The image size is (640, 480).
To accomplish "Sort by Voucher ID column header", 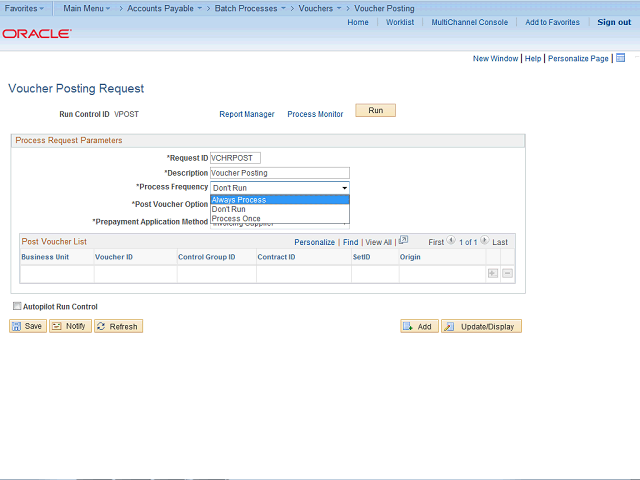I will [114, 257].
